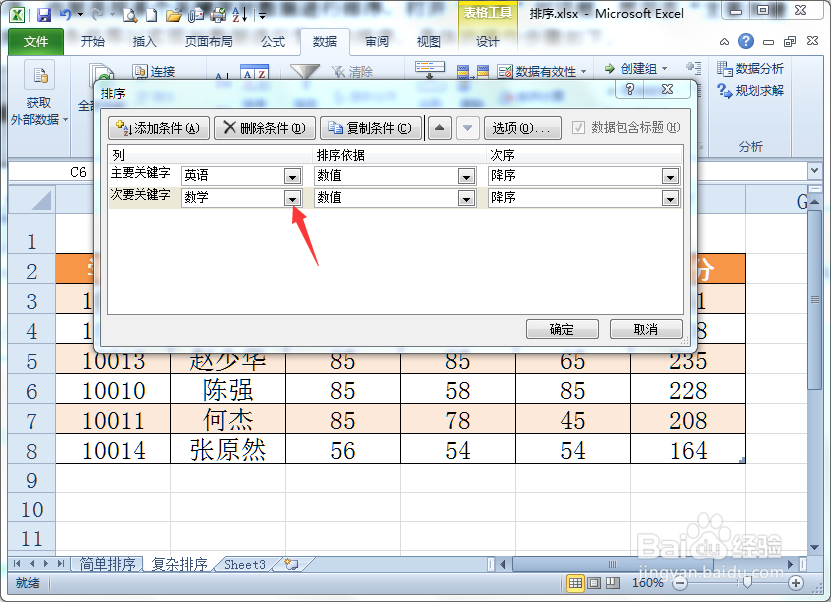Image resolution: width=831 pixels, height=602 pixels.
Task: Click the Name Box showing C6
Action: click(x=51, y=172)
